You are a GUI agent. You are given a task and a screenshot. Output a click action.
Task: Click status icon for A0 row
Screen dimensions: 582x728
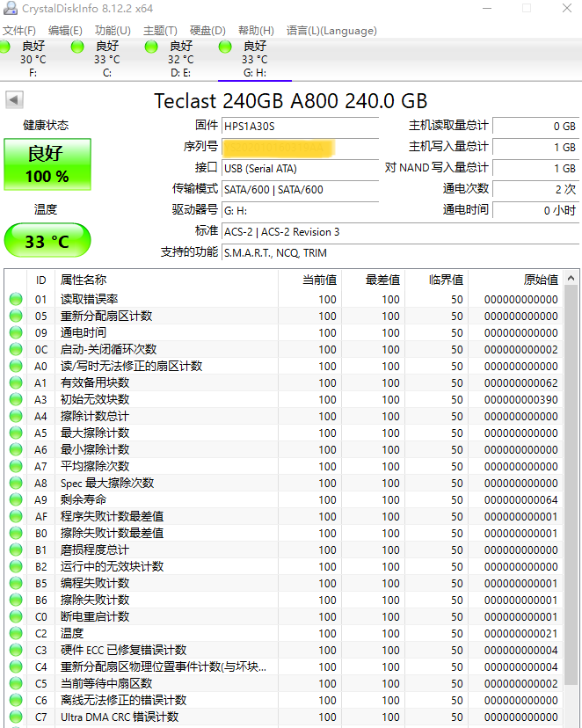(x=16, y=367)
